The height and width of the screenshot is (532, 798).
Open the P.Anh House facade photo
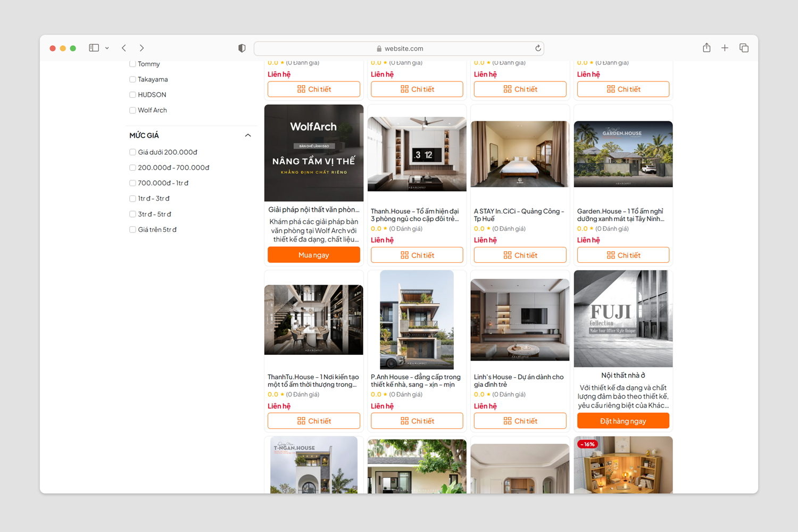tap(417, 320)
